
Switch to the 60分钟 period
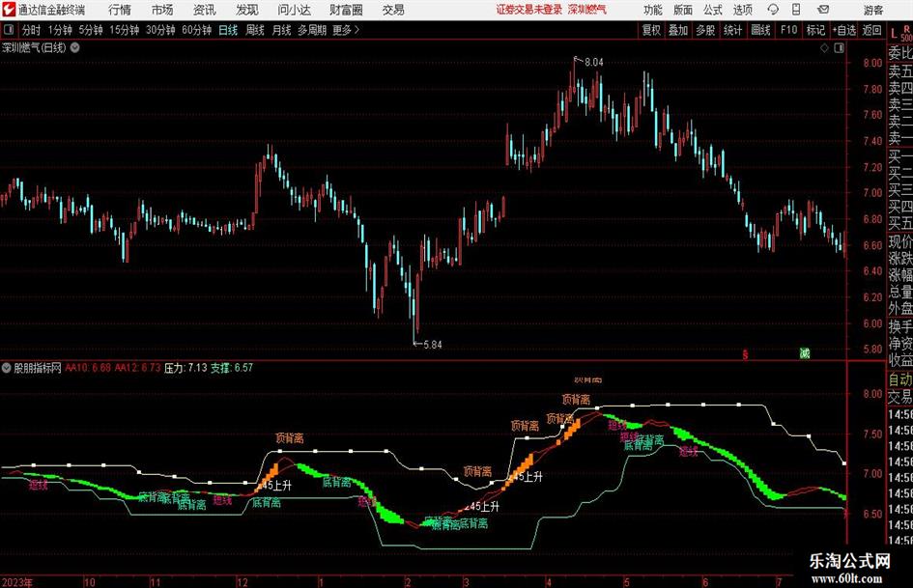pyautogui.click(x=197, y=30)
